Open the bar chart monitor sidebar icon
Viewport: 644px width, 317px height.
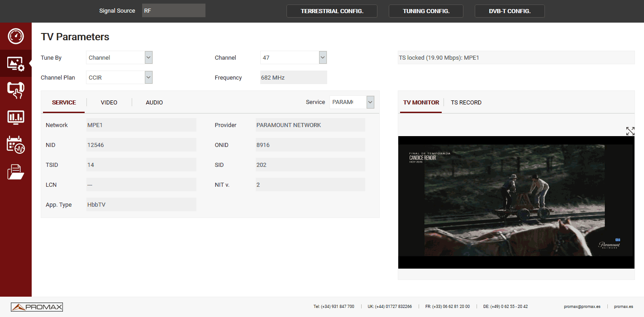pos(16,118)
